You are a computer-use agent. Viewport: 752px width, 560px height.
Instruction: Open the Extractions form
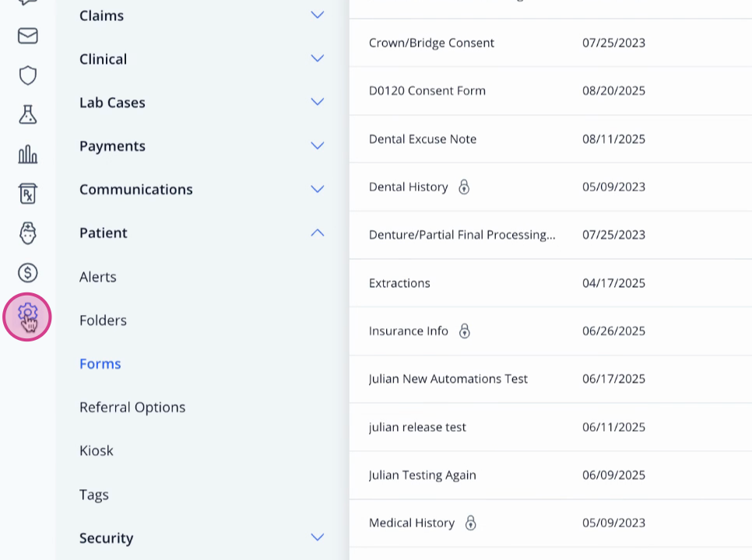point(550,283)
